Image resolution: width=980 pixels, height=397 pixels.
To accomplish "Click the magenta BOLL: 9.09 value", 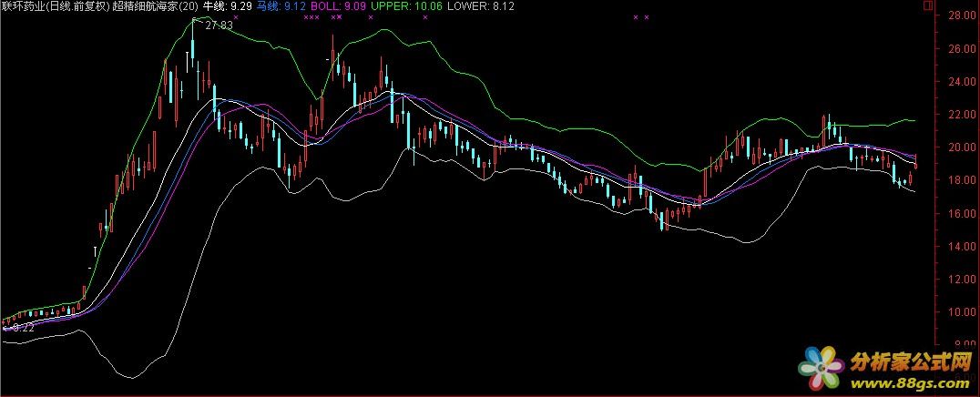I will (338, 6).
